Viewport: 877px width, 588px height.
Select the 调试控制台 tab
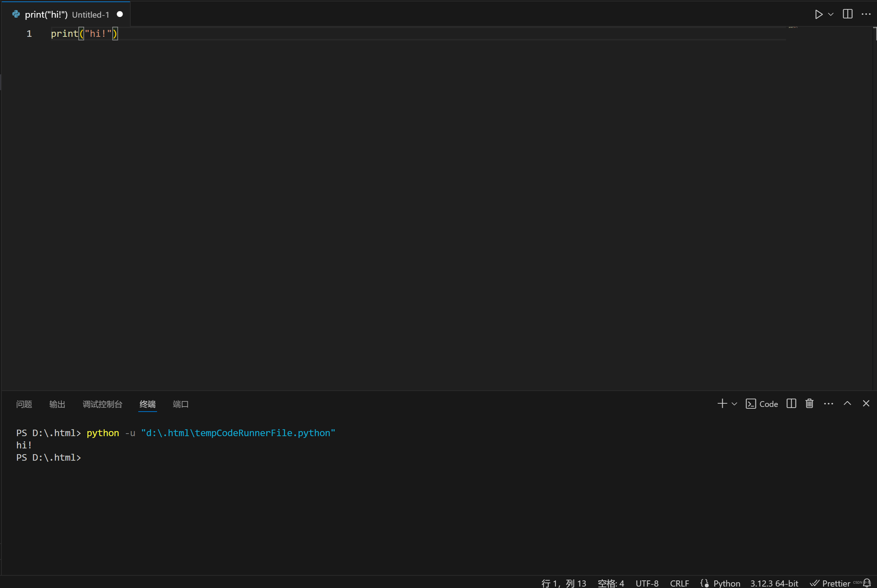pos(103,404)
